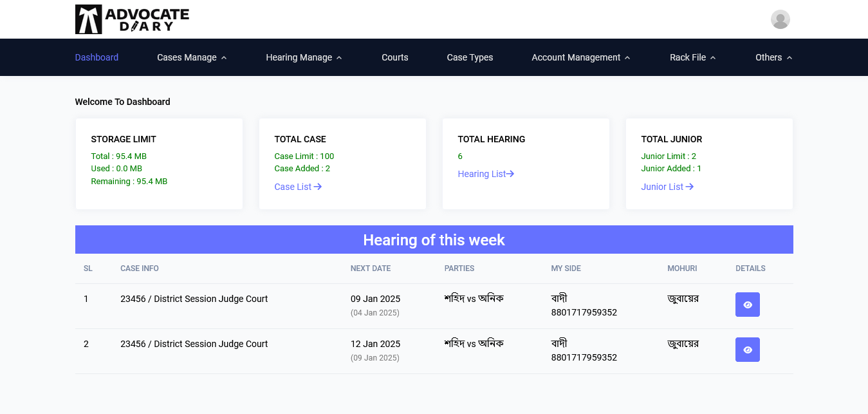This screenshot has height=414, width=868.
Task: Open the Hearing List link
Action: (x=486, y=174)
